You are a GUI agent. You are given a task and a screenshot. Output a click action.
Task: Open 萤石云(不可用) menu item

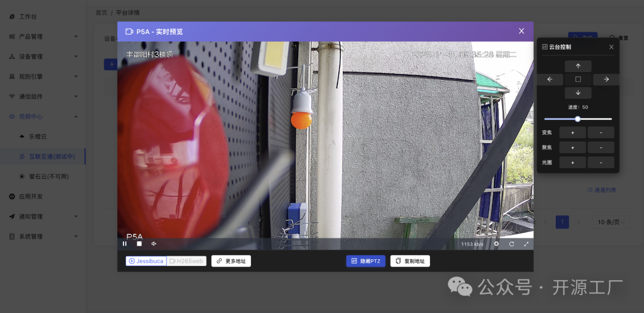43,176
